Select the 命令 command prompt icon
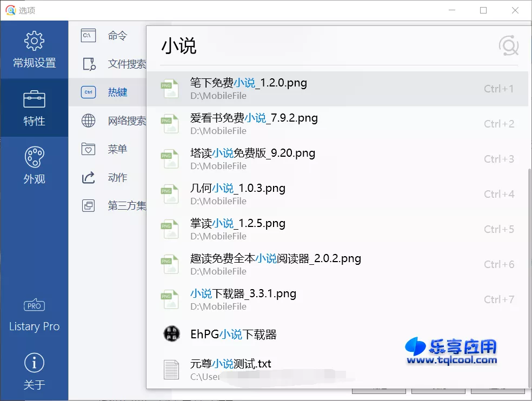The height and width of the screenshot is (401, 532). pyautogui.click(x=88, y=35)
